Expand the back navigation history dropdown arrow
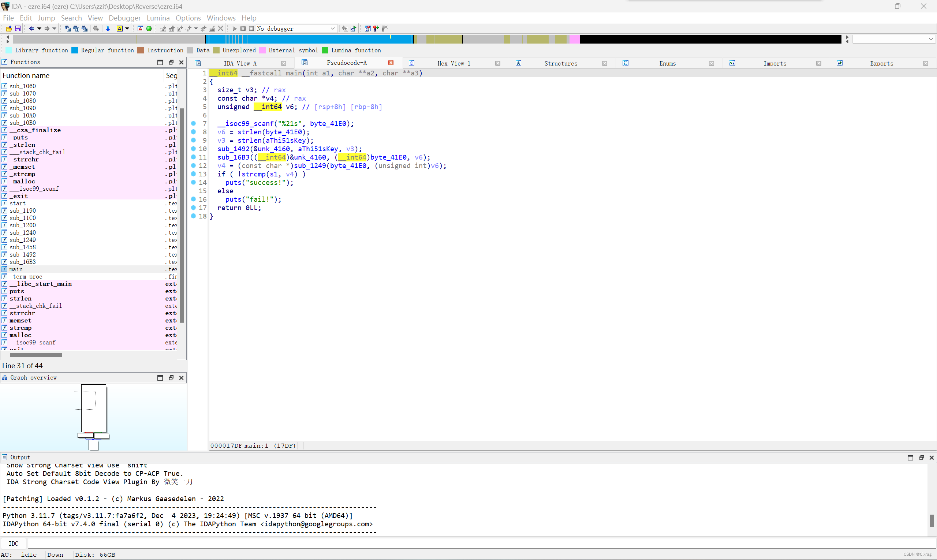 (39, 29)
